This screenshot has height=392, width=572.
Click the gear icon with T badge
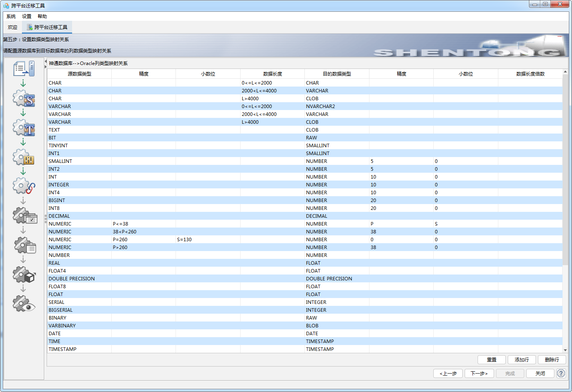click(24, 128)
